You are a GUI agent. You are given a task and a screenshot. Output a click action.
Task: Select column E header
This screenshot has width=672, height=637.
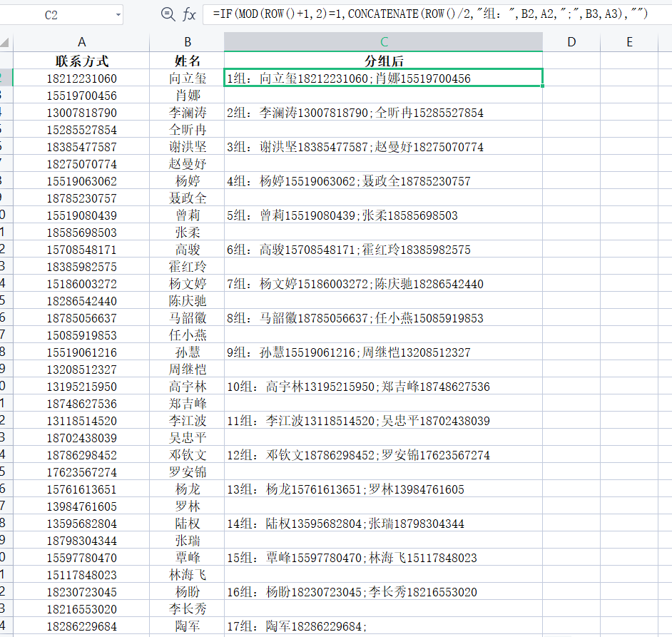tap(629, 43)
